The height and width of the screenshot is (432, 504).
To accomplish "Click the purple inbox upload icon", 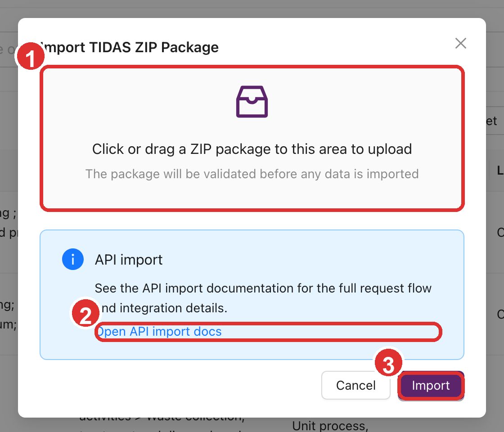I will (x=252, y=101).
